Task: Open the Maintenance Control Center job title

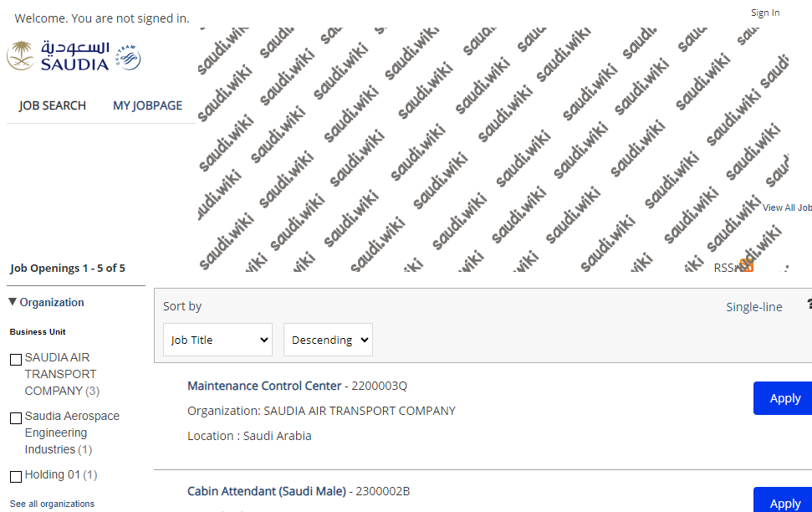Action: click(x=264, y=386)
